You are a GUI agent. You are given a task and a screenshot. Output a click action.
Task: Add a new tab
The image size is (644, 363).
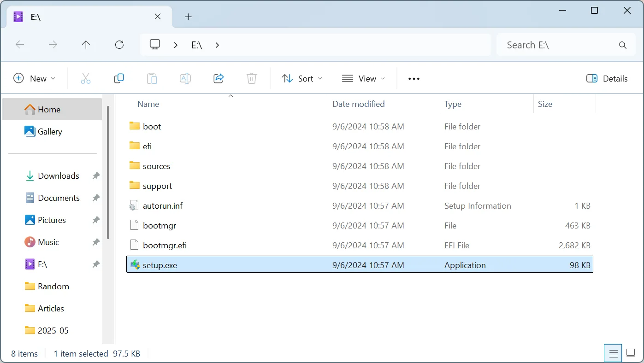[x=188, y=17]
